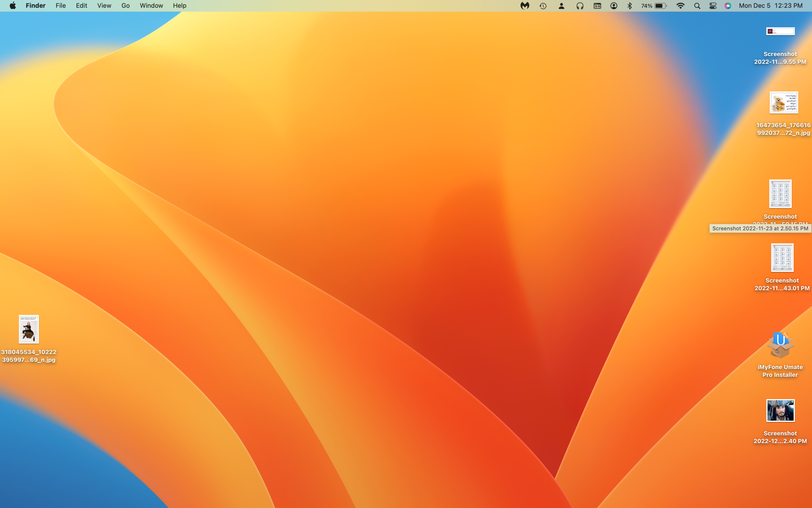Select Screenshot 2022-11...43.01 PM on the desktop
812x508 pixels.
pos(782,258)
